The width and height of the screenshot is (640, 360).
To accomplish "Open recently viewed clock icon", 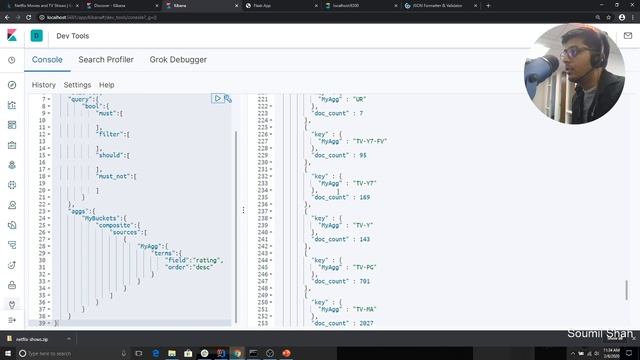I will tap(12, 60).
